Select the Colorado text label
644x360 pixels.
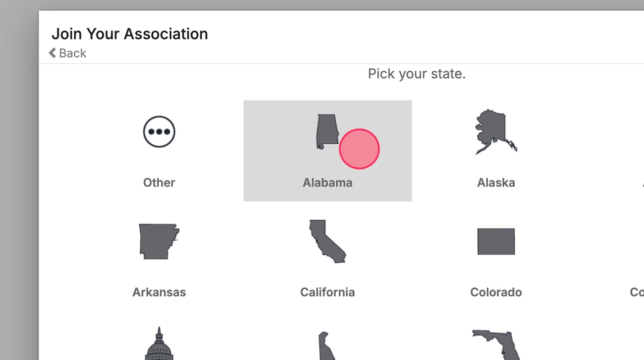tap(496, 292)
